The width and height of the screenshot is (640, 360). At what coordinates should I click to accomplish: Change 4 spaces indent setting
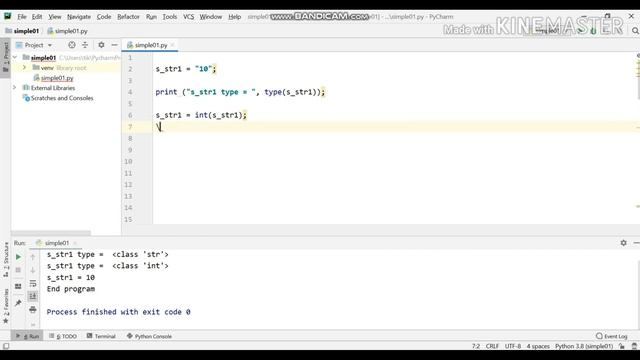pos(538,346)
